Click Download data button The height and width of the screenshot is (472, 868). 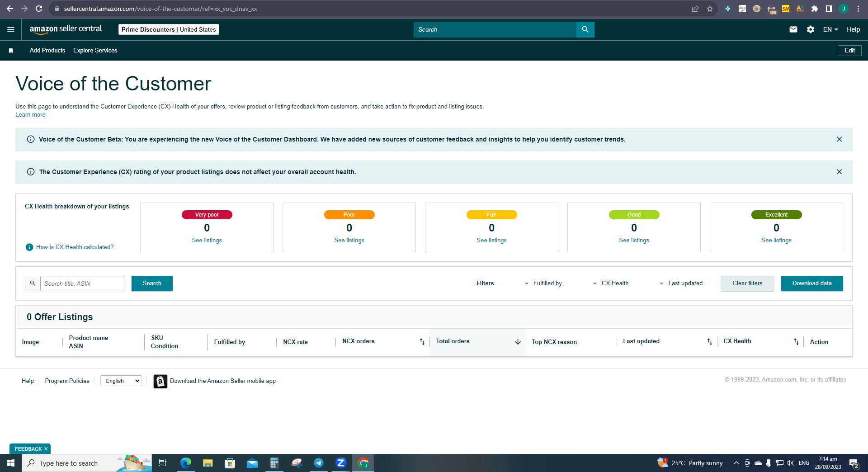click(x=812, y=283)
